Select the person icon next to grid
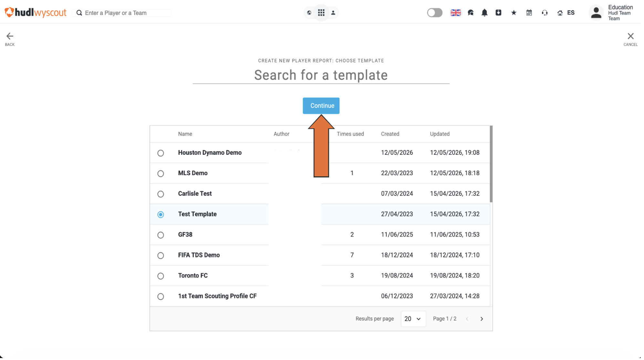 coord(333,13)
